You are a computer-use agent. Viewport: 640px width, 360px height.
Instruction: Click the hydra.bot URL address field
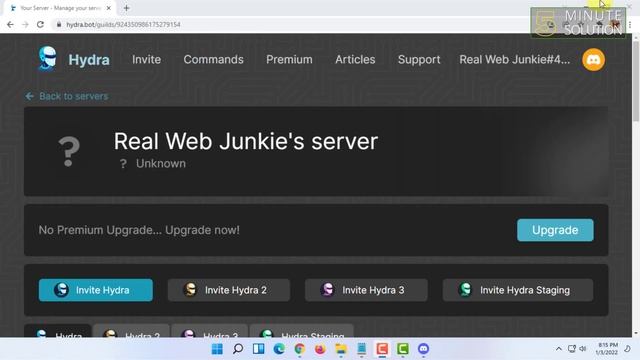[123, 24]
